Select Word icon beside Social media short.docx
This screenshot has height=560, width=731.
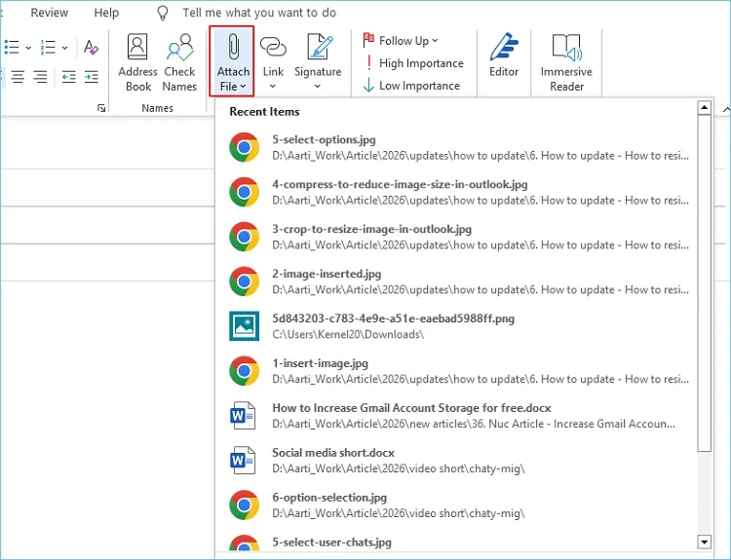(243, 461)
